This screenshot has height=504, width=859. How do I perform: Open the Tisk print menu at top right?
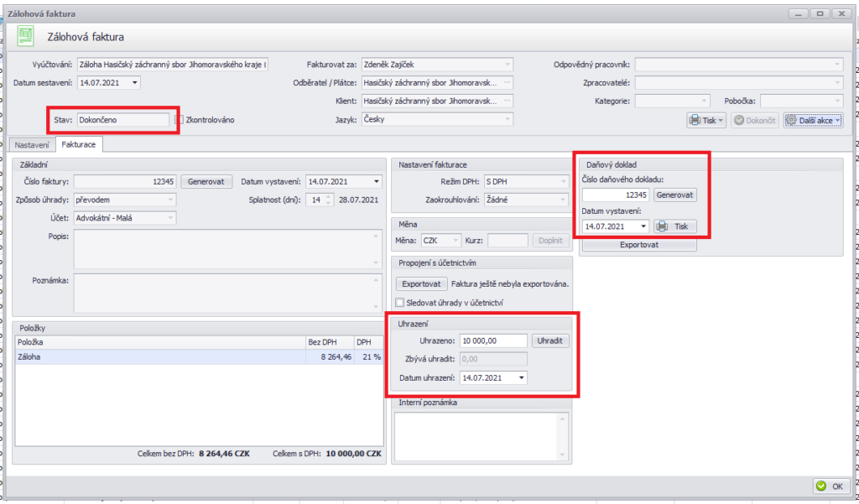click(706, 121)
